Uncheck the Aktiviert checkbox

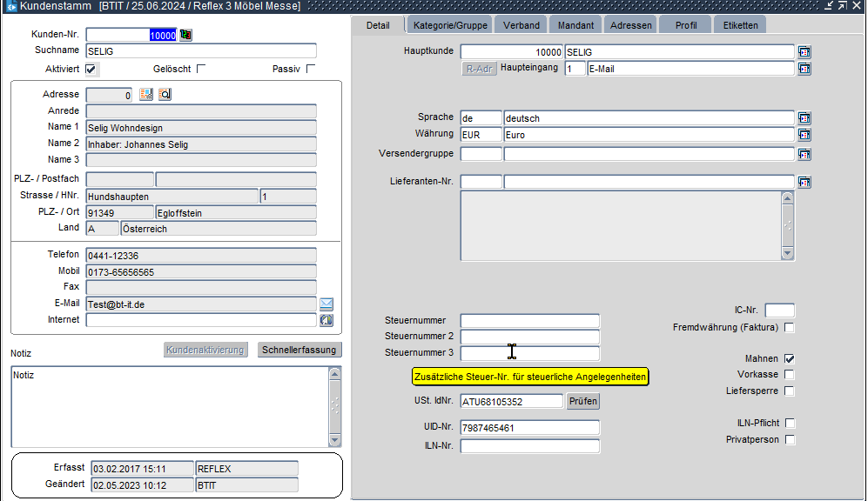pyautogui.click(x=91, y=69)
